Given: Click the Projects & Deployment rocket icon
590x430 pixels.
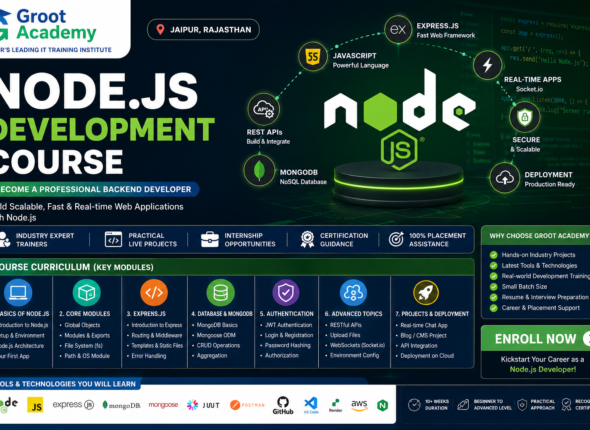Looking at the screenshot, I should (x=426, y=292).
